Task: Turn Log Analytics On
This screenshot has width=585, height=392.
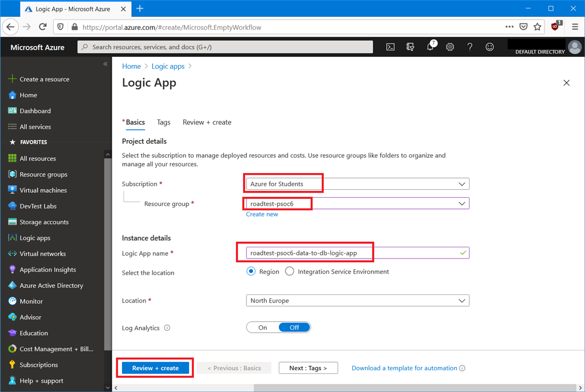Action: tap(263, 328)
